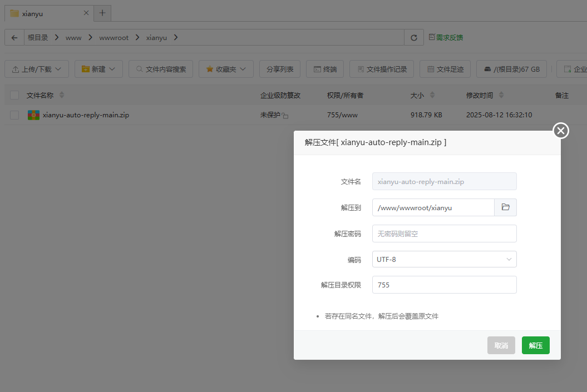
Task: Open the 编码 UTF-8 dropdown
Action: (x=445, y=259)
